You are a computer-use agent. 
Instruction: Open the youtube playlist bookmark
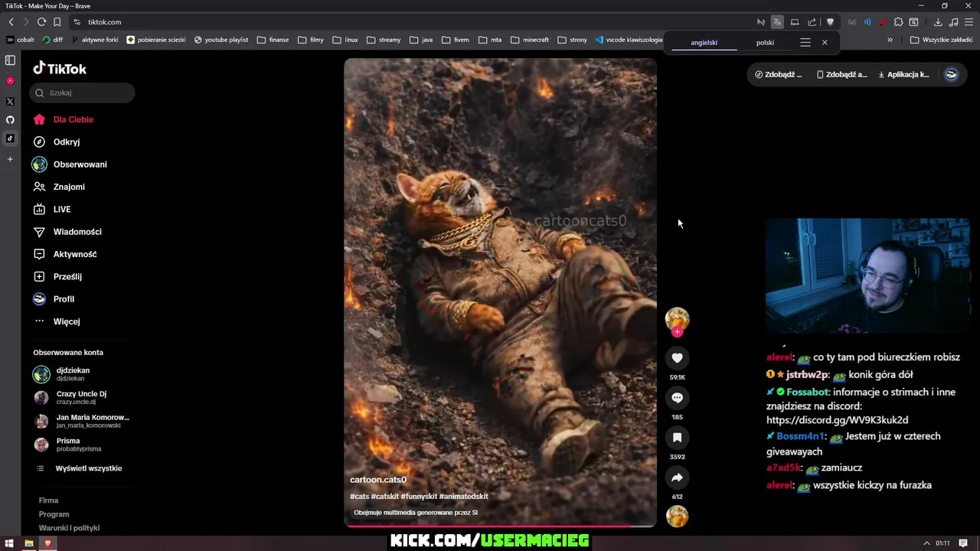point(221,40)
